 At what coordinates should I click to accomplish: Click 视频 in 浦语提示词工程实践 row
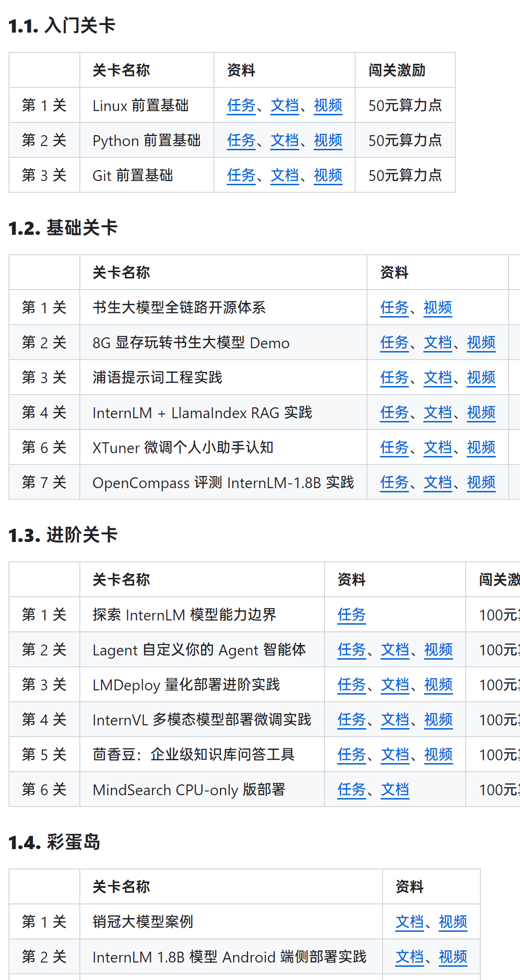tap(481, 378)
